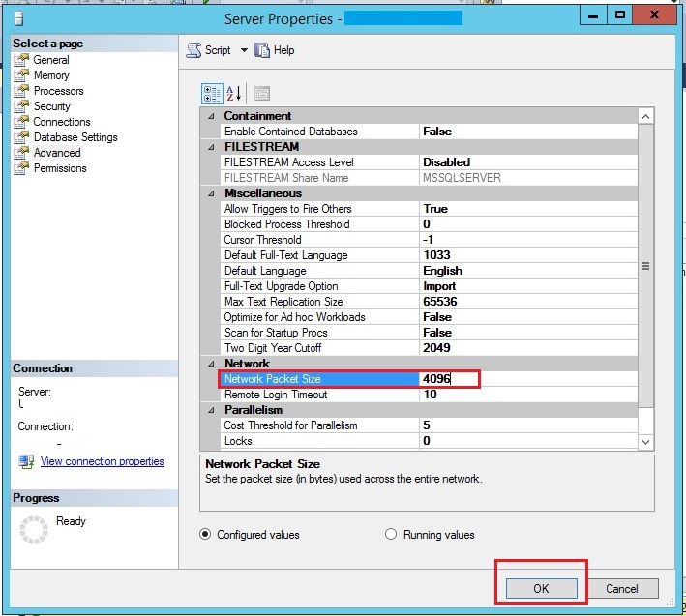The image size is (686, 616).
Task: Collapse the Parallelism section
Action: pos(211,410)
